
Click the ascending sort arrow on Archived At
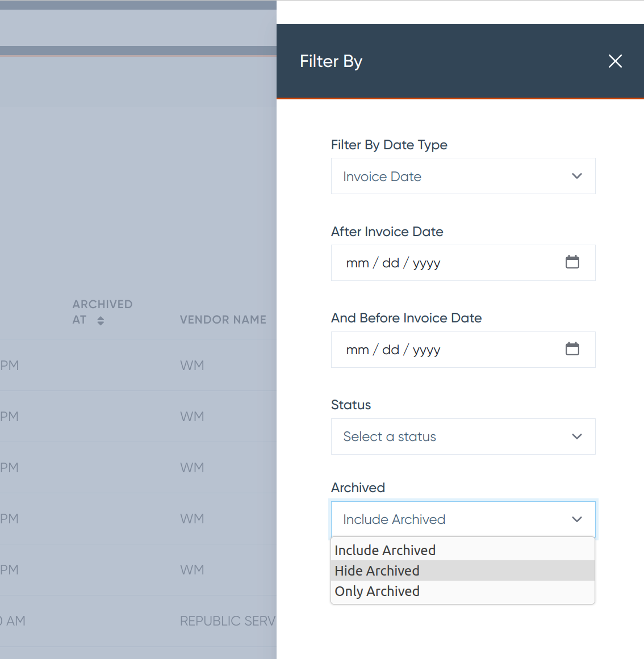[x=100, y=317]
